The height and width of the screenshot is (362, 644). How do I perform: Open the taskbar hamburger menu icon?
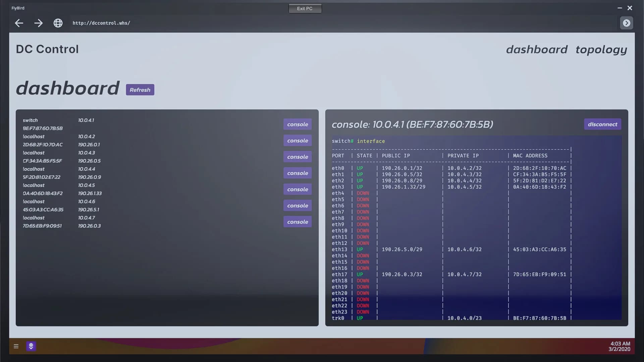16,346
